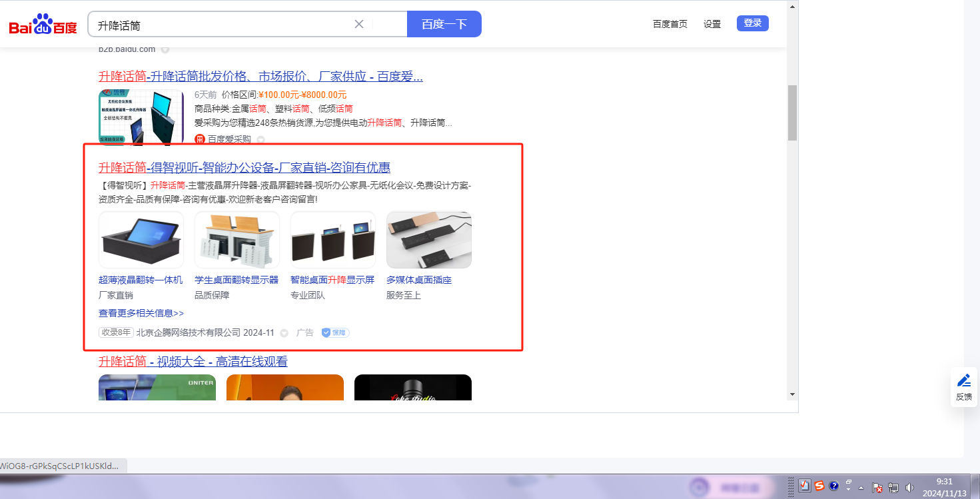Open thumbnail of 超薄液晶翻转一体机

click(x=141, y=240)
